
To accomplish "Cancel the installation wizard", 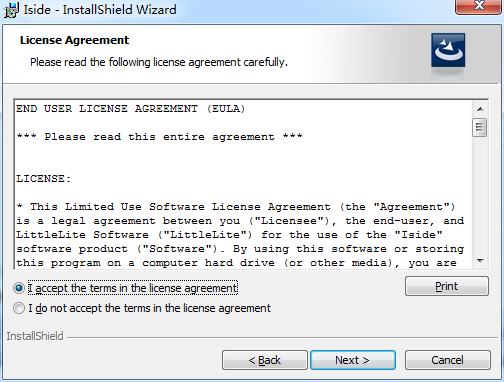I will [x=447, y=360].
